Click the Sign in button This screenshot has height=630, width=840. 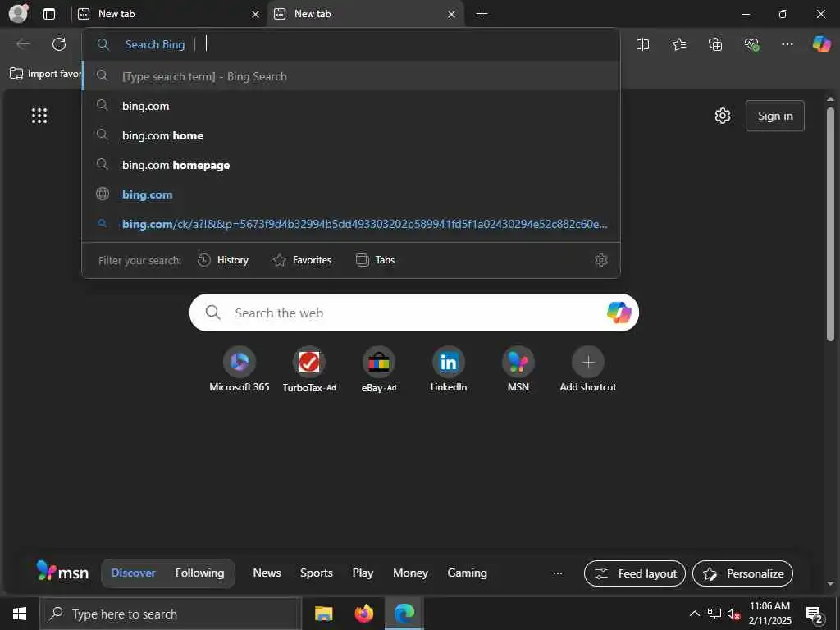[x=775, y=116]
